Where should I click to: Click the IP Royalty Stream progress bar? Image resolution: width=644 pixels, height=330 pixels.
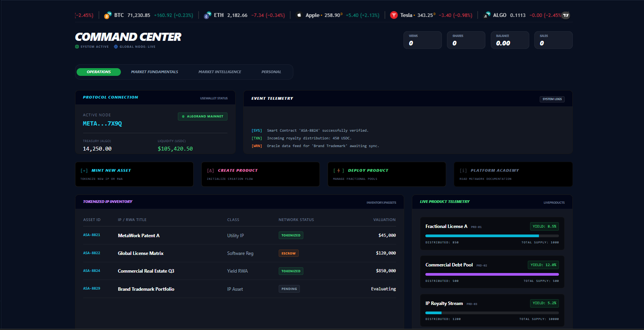pos(492,313)
